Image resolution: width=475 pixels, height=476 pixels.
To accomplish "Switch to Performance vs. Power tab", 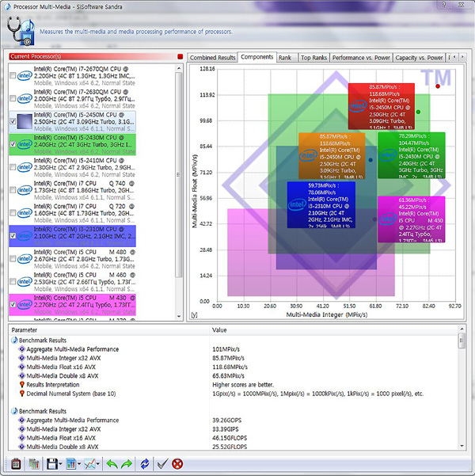I will (x=361, y=57).
